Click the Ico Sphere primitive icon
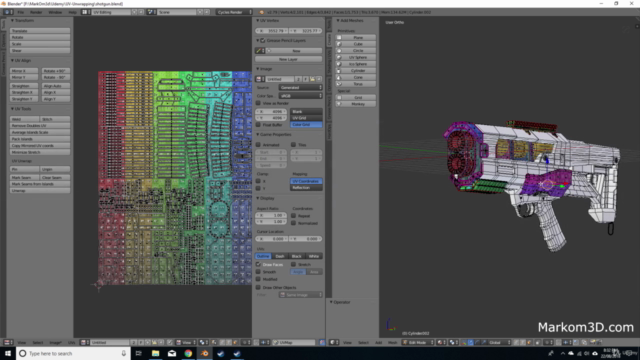Viewport: 640px width, 360px height. click(x=339, y=64)
